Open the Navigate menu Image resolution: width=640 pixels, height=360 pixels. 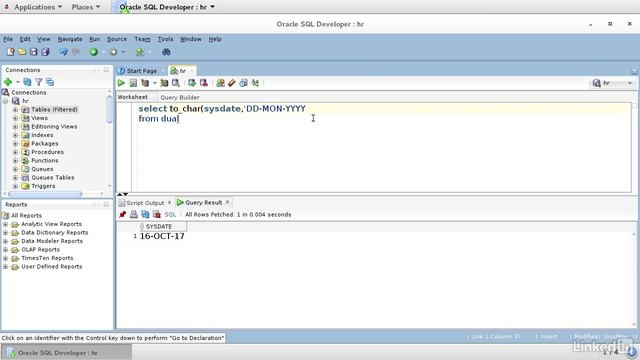70,39
